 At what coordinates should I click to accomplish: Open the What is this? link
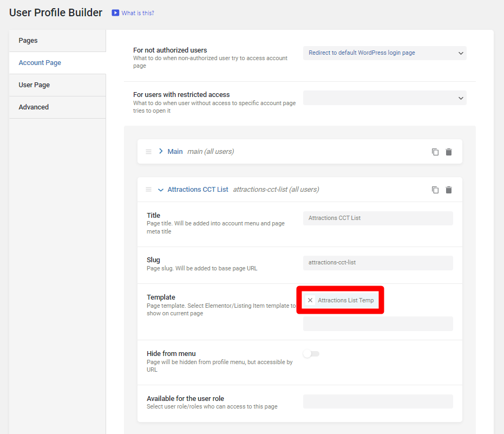[138, 13]
